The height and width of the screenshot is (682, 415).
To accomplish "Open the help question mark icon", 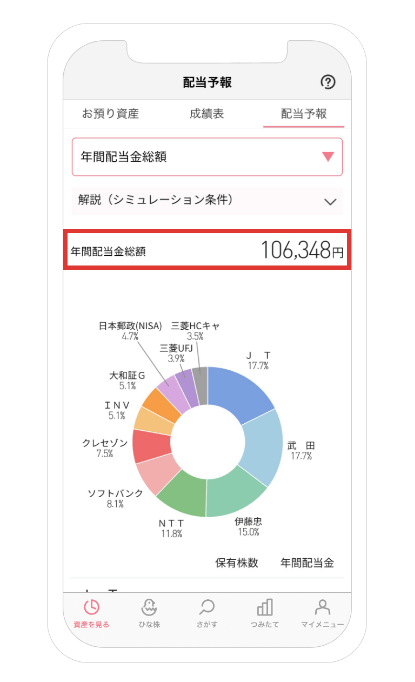I will click(x=328, y=82).
